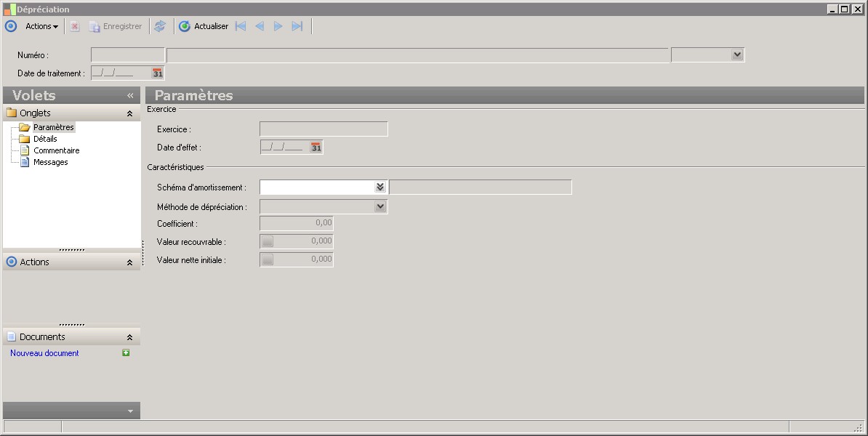Select Commentaire in the Onglets tree
Viewport: 868px width, 436px height.
[x=57, y=150]
